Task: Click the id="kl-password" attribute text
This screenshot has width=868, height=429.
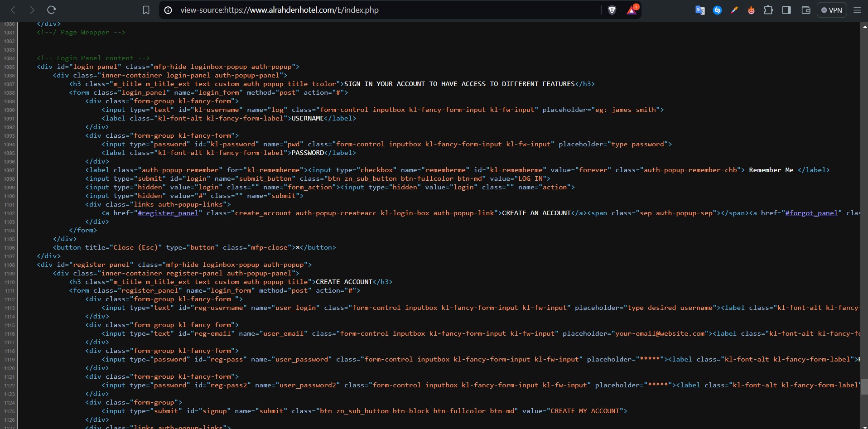Action: point(227,144)
